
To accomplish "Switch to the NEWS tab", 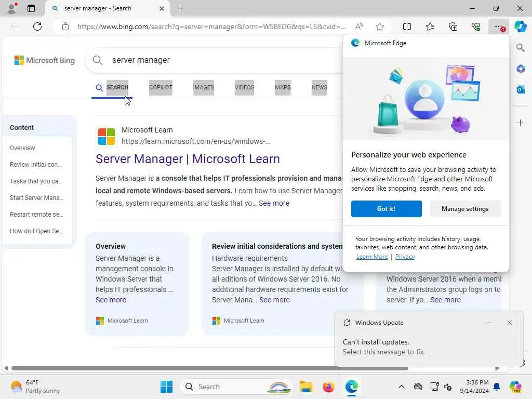I will (x=320, y=87).
